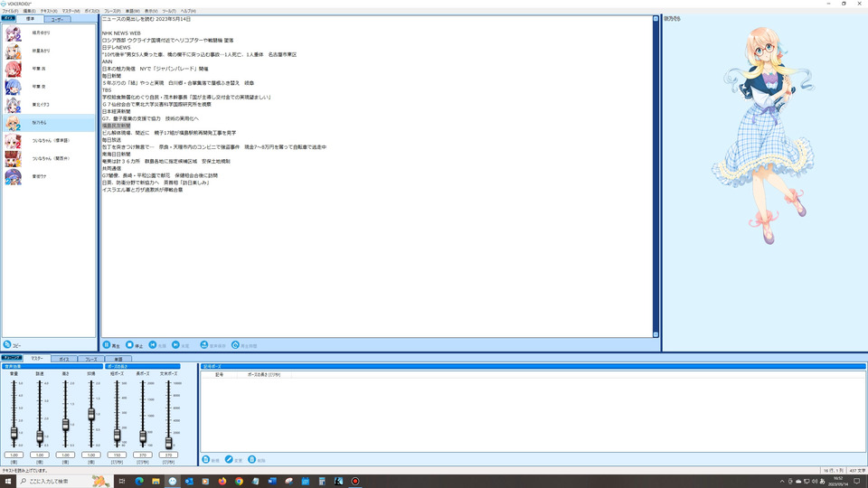Click the 抑揚 intonation slider handle

coord(91,414)
